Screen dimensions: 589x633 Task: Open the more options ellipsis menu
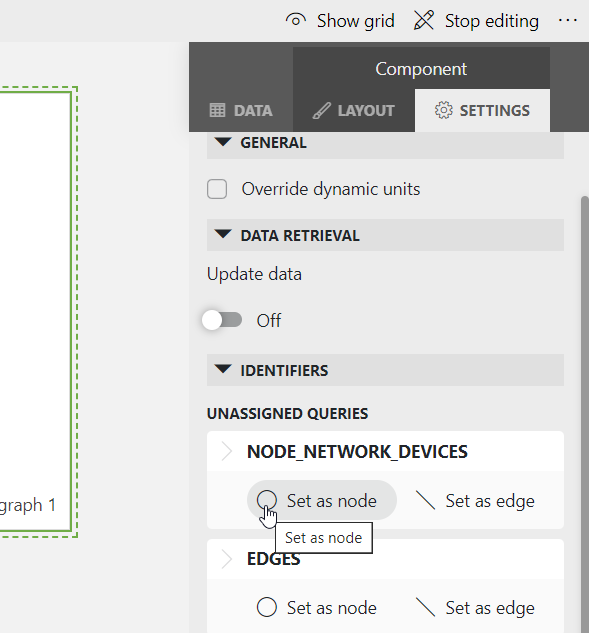tap(568, 20)
